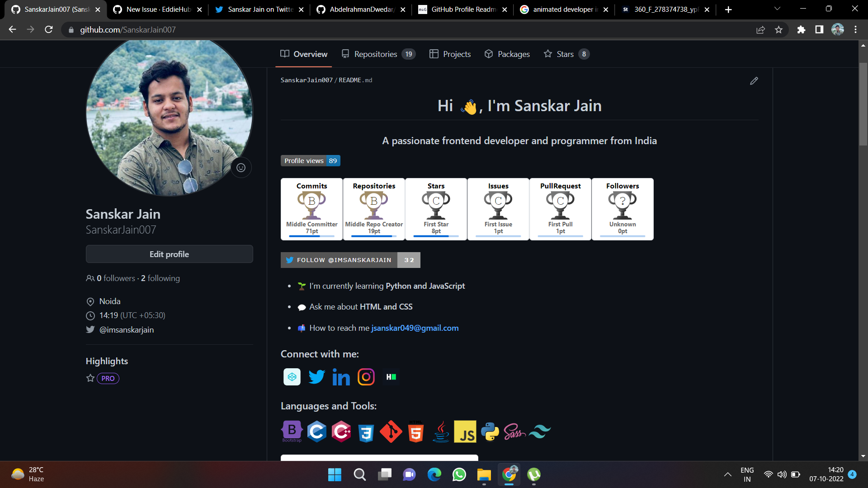Click the LinkedIn icon under Connect with me

pyautogui.click(x=341, y=377)
